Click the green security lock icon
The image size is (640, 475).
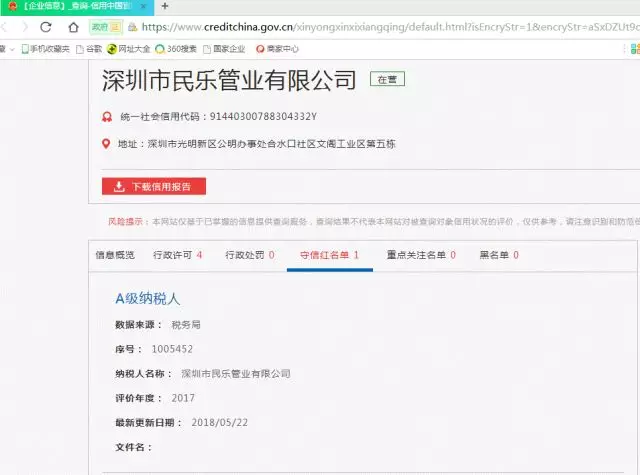click(131, 27)
